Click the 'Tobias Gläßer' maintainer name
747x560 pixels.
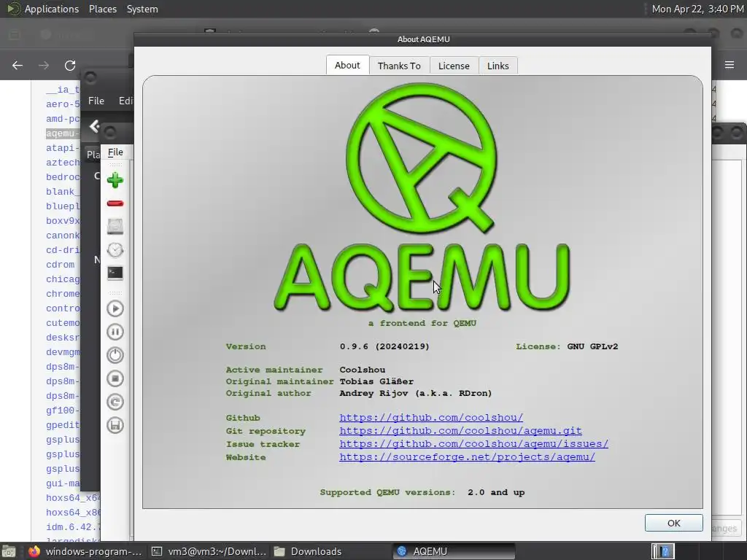[x=376, y=381]
